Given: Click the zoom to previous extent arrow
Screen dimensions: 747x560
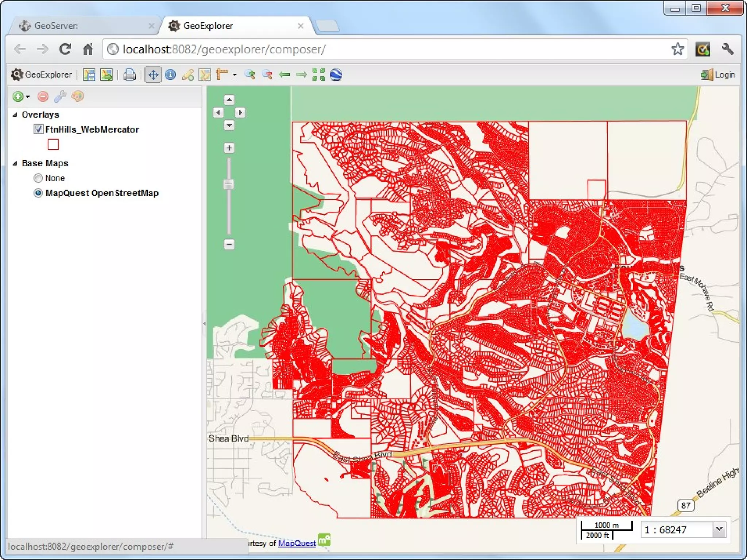Looking at the screenshot, I should [x=284, y=75].
